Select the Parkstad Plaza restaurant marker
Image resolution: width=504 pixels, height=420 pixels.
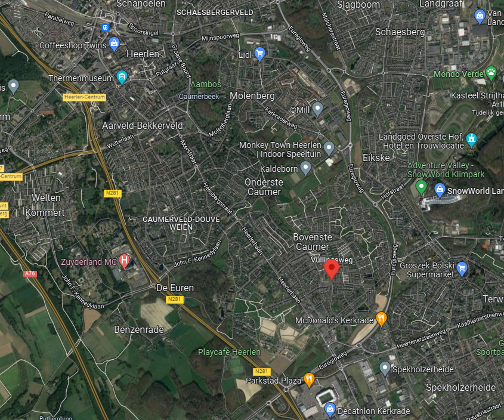309,380
